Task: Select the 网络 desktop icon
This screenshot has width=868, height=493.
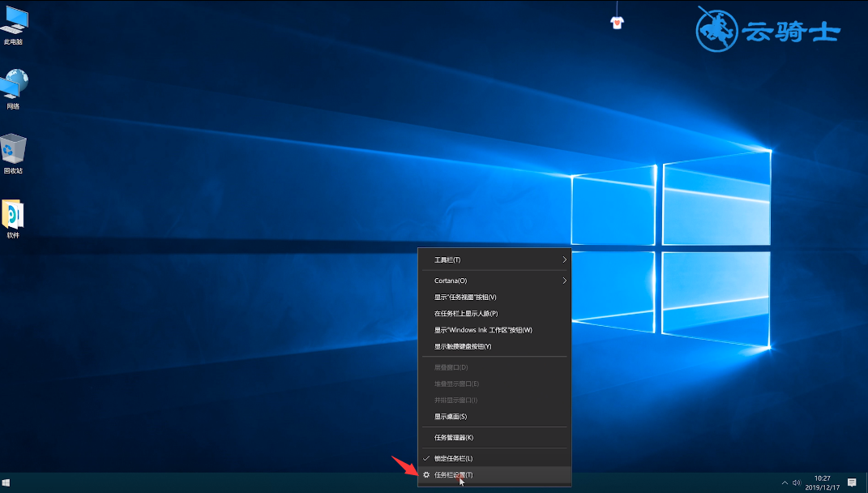Action: point(13,88)
